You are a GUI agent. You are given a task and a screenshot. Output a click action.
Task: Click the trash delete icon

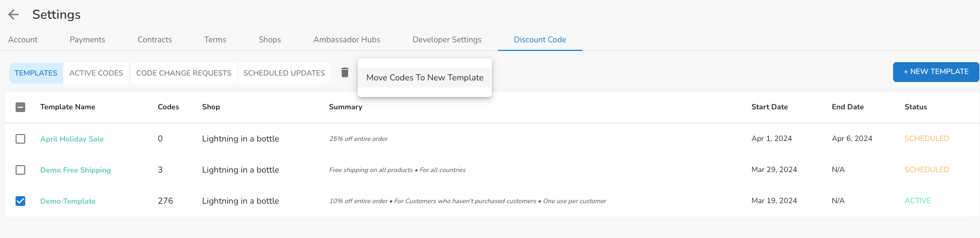pyautogui.click(x=345, y=72)
